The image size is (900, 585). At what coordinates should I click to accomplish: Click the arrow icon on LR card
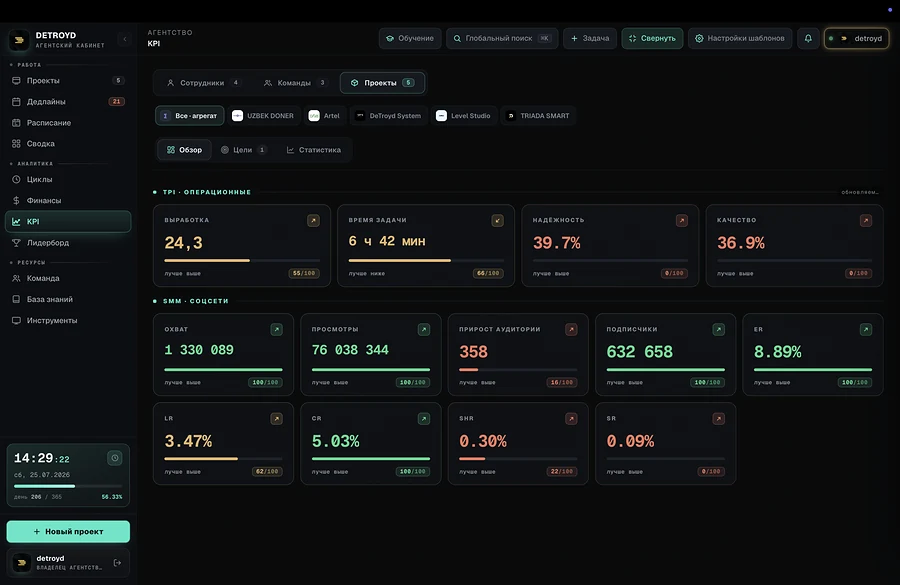pos(277,419)
